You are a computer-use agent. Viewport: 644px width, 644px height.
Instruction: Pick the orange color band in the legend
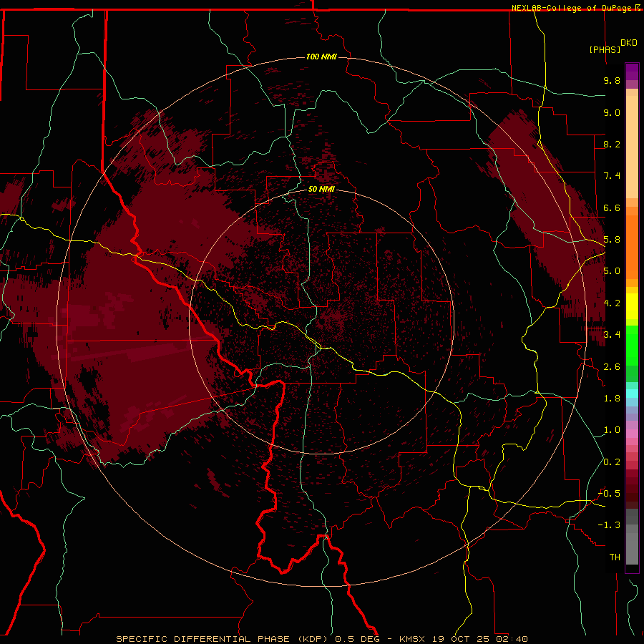632,247
